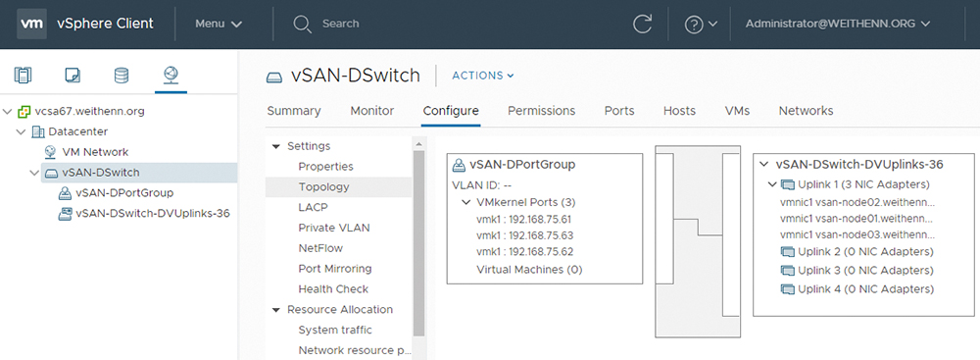The width and height of the screenshot is (980, 360).
Task: Select the Networking inventory icon
Action: click(171, 76)
